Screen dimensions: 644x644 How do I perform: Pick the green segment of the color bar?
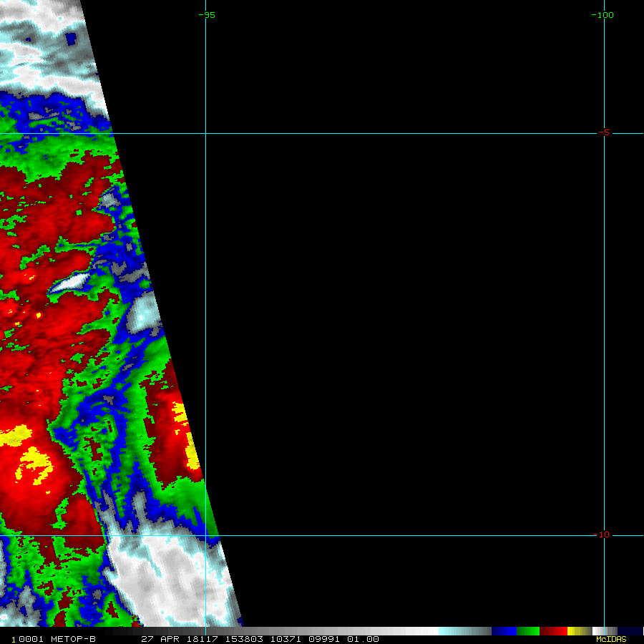click(x=528, y=631)
